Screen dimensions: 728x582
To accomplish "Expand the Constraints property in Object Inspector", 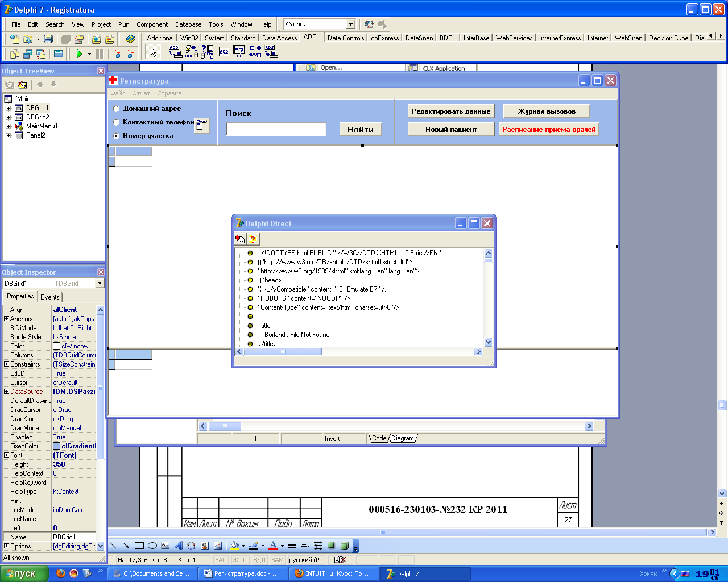I will (6, 364).
